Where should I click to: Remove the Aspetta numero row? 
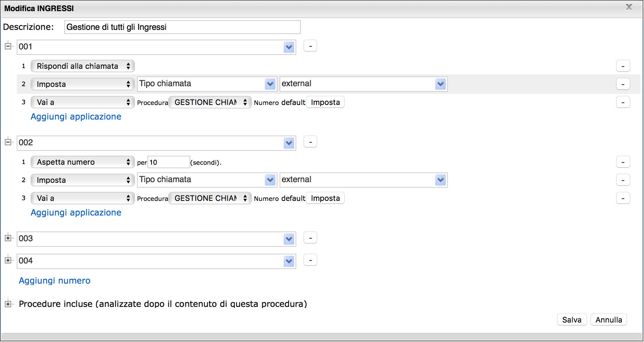tap(623, 162)
